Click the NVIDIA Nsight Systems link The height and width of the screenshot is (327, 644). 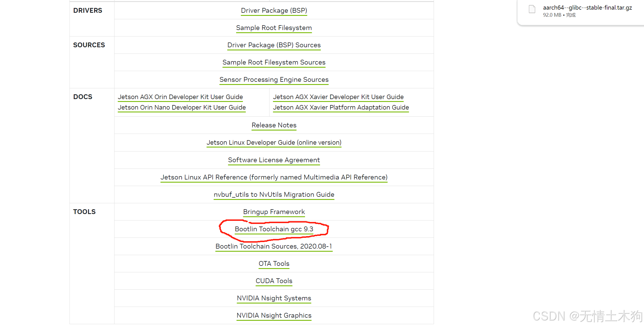274,298
